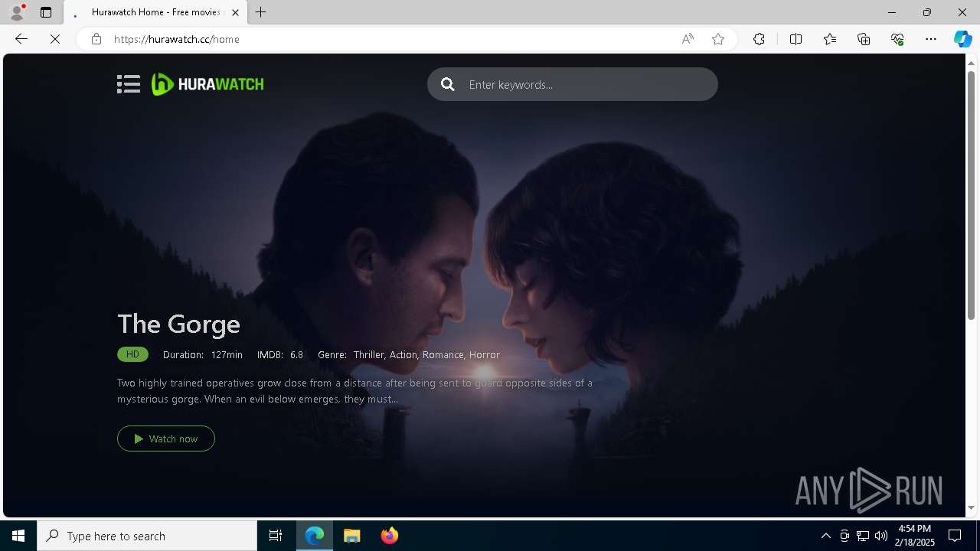The width and height of the screenshot is (980, 551).
Task: Click the IMDB: 6.8 rating
Action: tap(280, 354)
